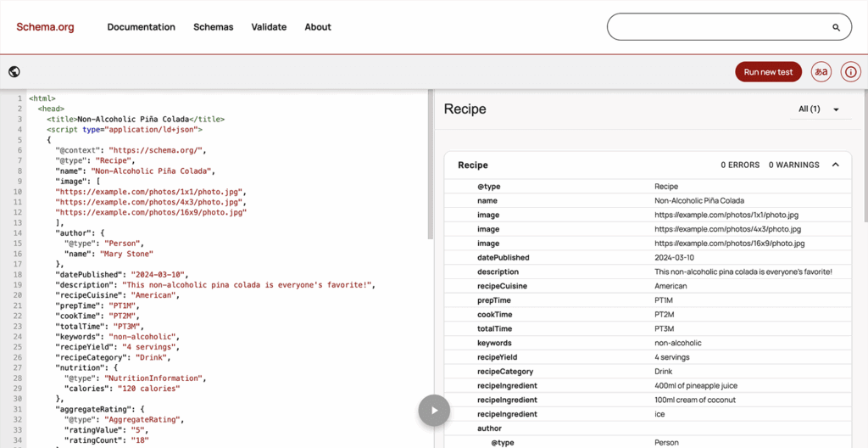Click the result value 2024-03-10
868x448 pixels.
tap(674, 257)
